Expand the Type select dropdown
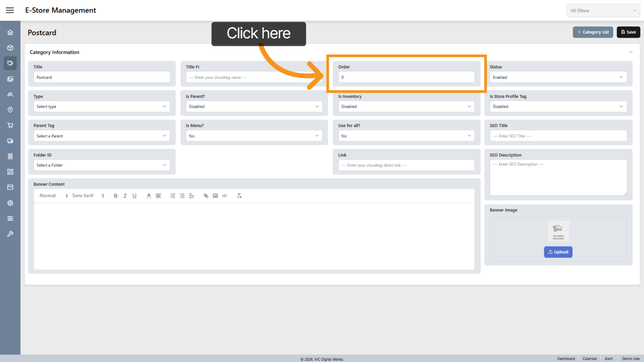Viewport: 644px width, 362px height. tap(102, 106)
